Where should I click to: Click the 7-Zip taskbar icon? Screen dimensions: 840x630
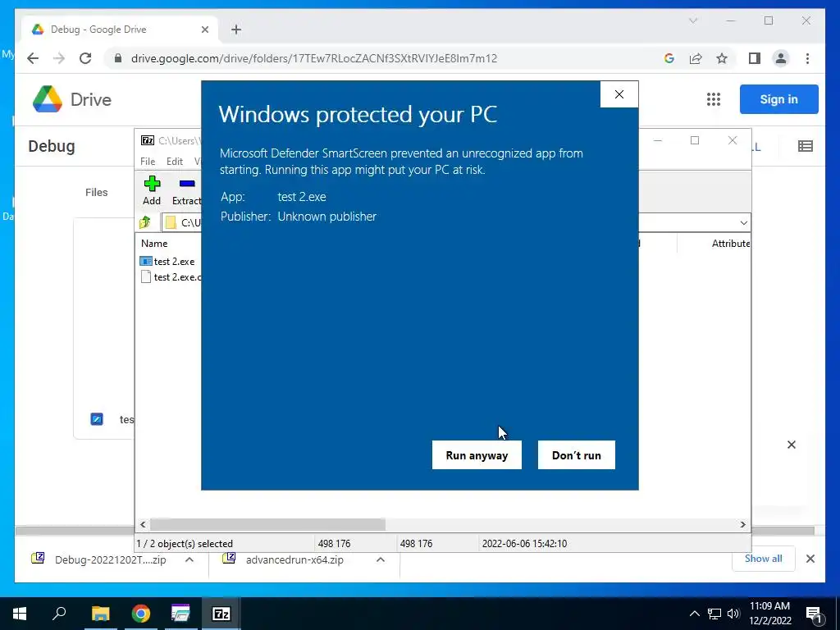pyautogui.click(x=221, y=614)
